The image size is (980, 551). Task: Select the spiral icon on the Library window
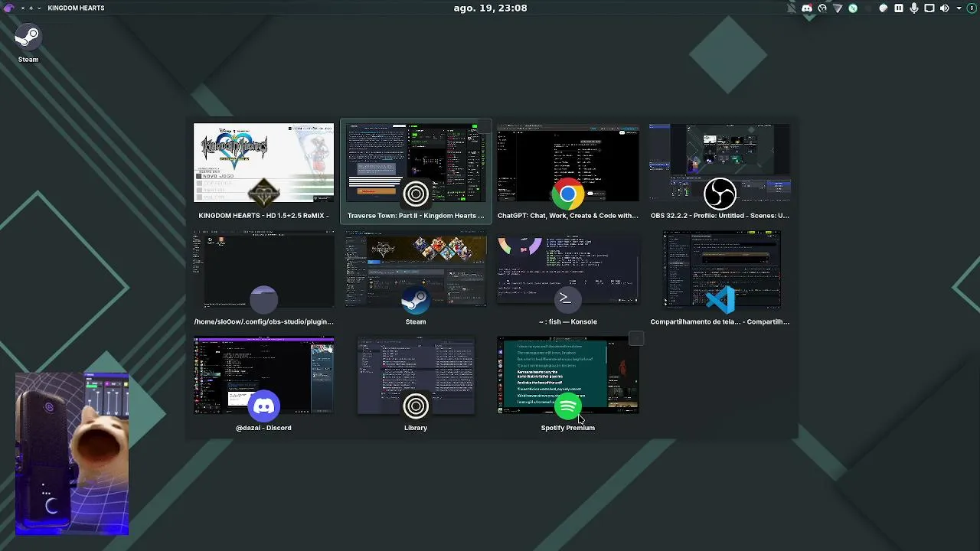pyautogui.click(x=416, y=406)
